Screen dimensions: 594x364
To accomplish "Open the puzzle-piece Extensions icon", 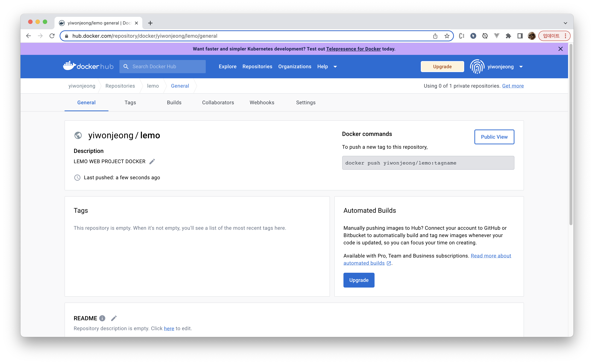I will pos(508,36).
